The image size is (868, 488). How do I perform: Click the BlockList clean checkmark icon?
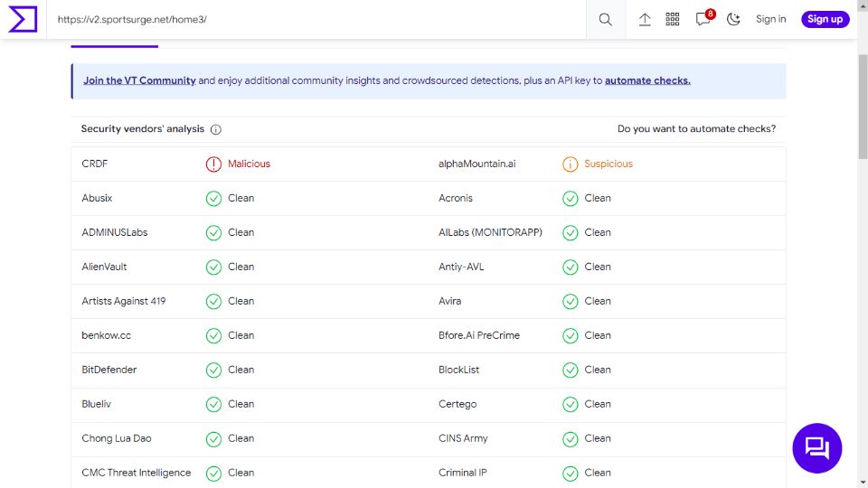[x=571, y=371]
